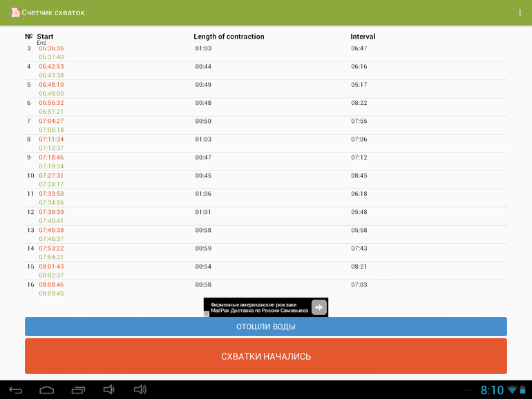The width and height of the screenshot is (532, 399).
Task: Tap the Interval column header
Action: tap(363, 37)
